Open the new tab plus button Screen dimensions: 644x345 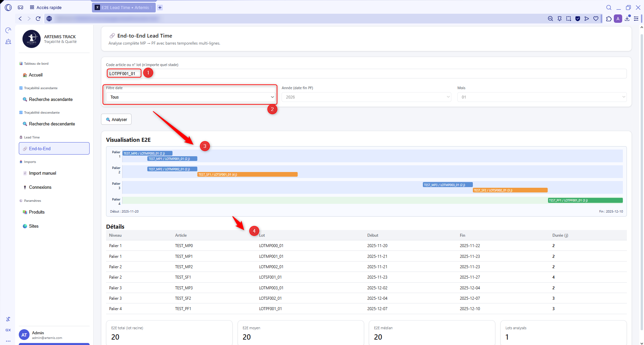pyautogui.click(x=160, y=7)
